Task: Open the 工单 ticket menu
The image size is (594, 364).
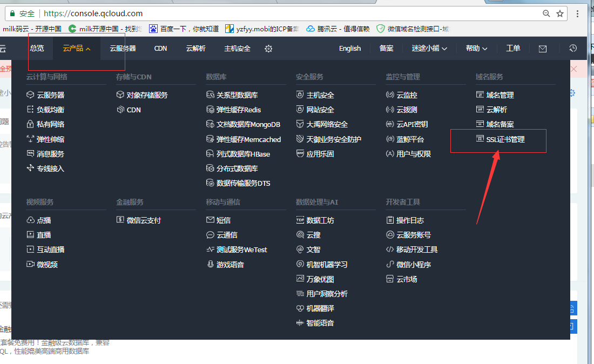Action: (x=514, y=49)
